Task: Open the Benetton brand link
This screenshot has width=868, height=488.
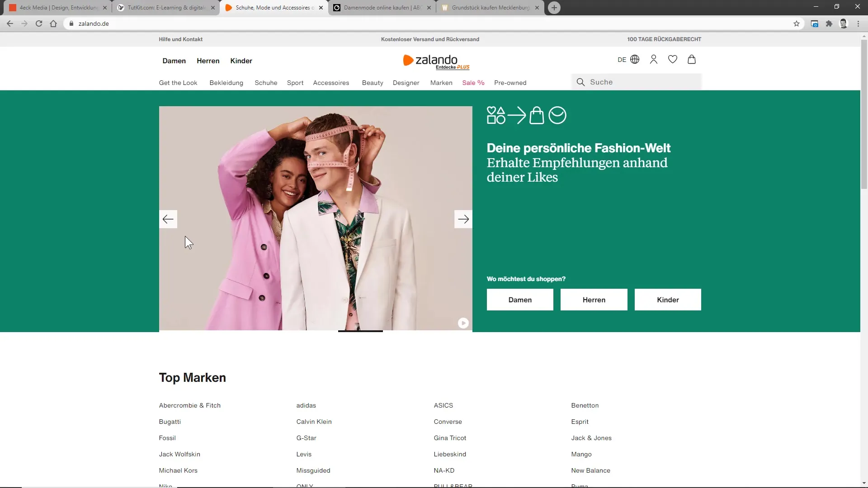Action: click(x=585, y=405)
